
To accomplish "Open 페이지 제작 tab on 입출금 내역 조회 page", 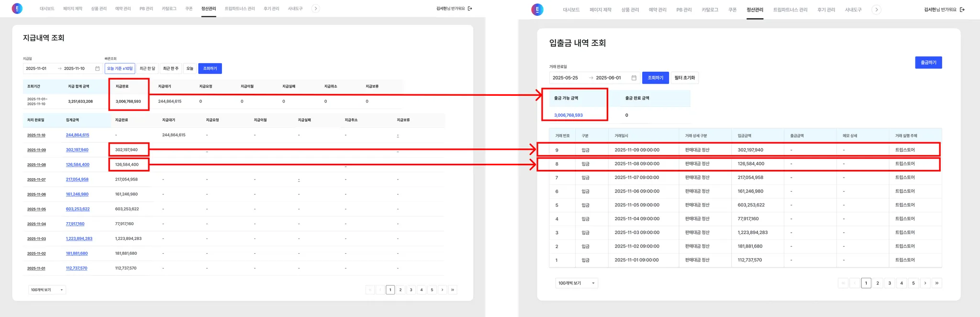I will (601, 10).
